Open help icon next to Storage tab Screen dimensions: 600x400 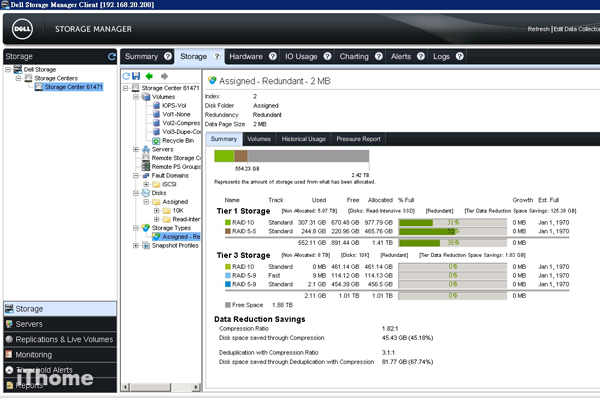point(217,56)
